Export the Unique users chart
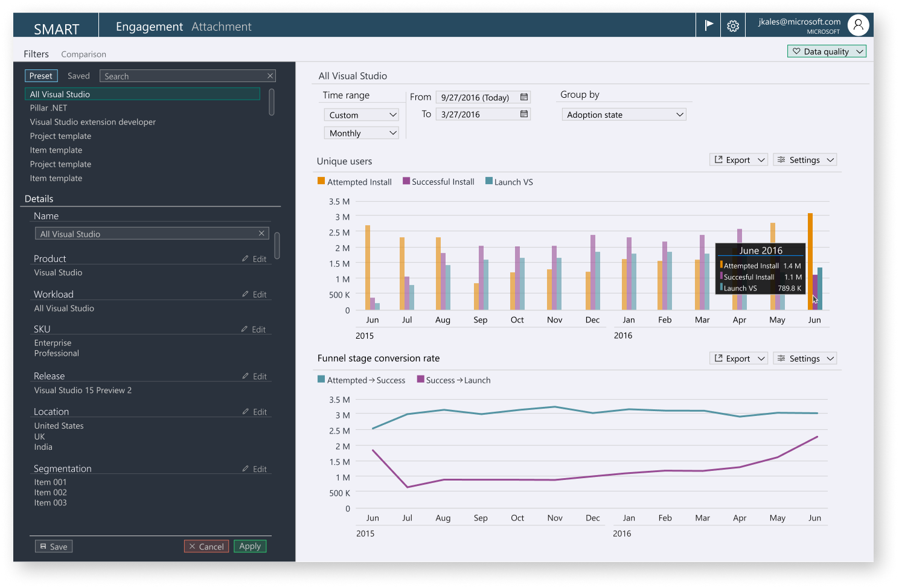The height and width of the screenshot is (588, 899). (739, 160)
